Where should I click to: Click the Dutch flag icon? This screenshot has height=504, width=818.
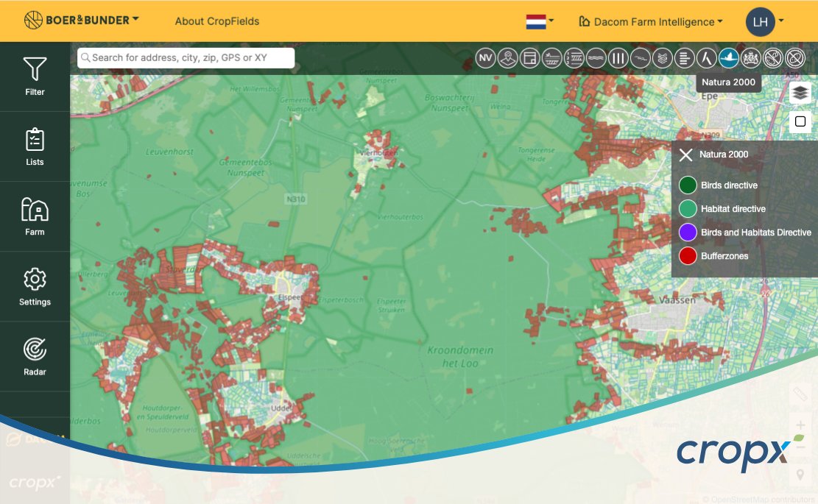[x=536, y=21]
